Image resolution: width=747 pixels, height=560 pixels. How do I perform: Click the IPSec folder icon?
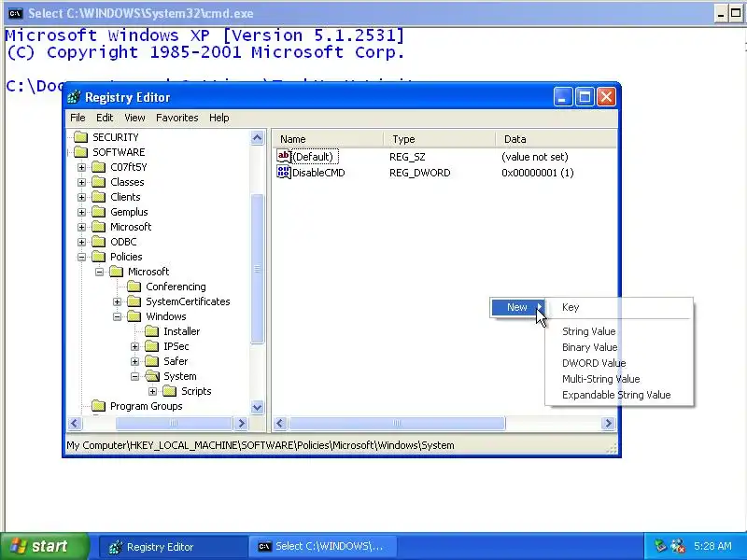(x=152, y=346)
